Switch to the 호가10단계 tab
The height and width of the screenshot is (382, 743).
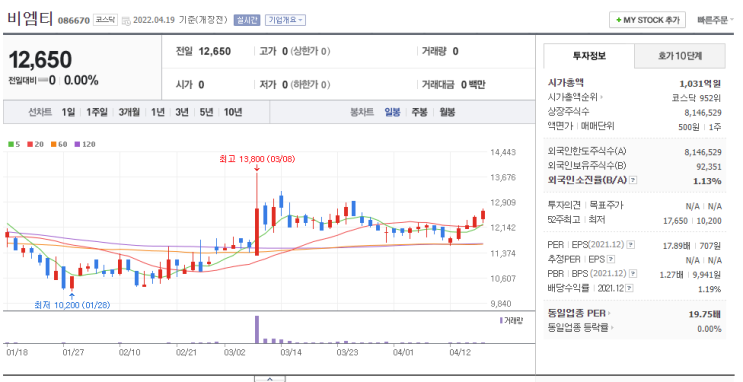point(680,56)
